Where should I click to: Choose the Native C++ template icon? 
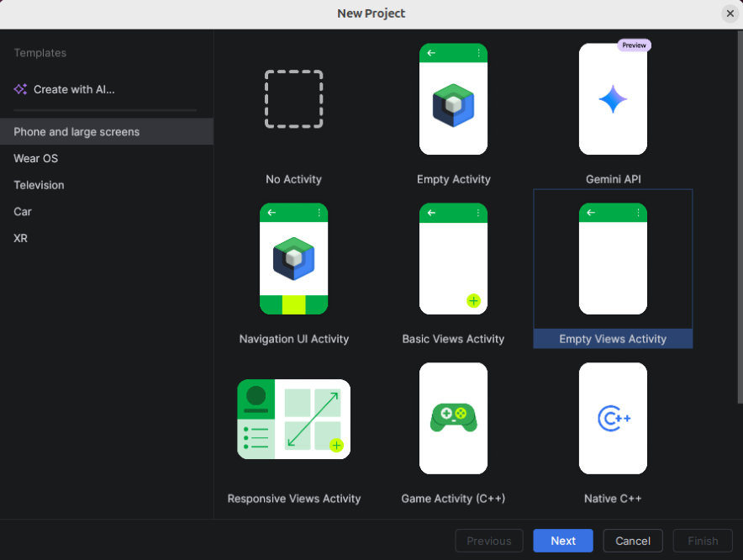[x=614, y=418]
